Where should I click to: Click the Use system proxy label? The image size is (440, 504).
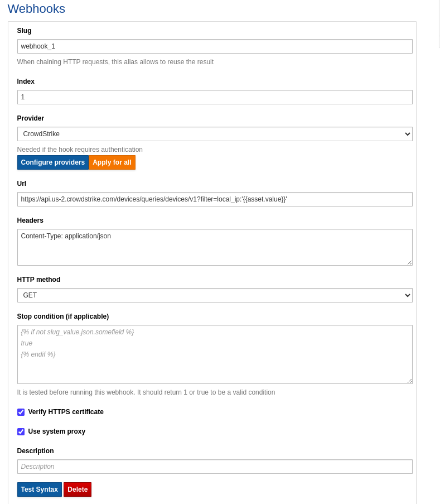(57, 431)
